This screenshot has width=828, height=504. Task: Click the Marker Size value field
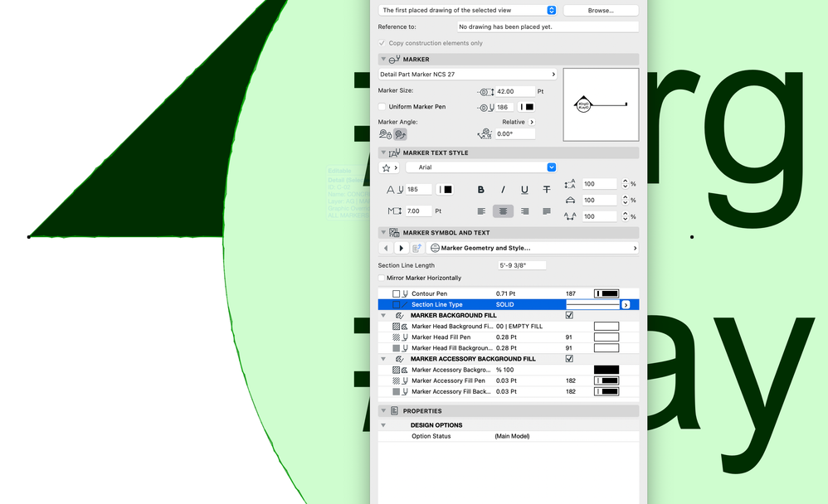click(x=514, y=91)
